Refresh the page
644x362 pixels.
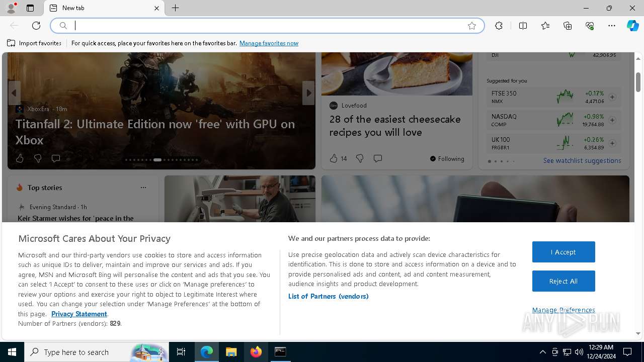(36, 26)
